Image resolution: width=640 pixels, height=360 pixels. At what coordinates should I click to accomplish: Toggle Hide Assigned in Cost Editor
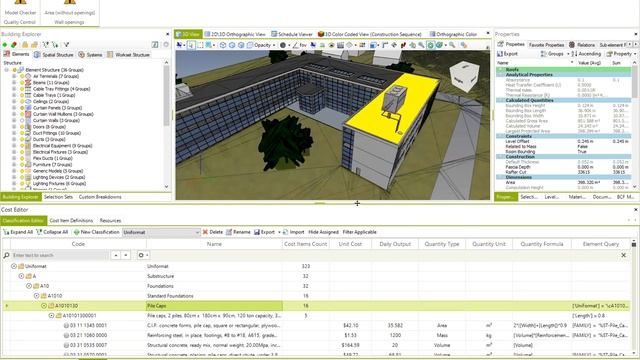tap(323, 232)
